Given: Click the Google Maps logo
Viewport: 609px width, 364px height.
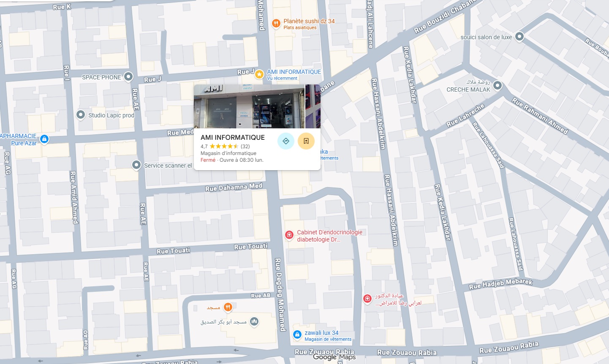Looking at the screenshot, I should 333,357.
